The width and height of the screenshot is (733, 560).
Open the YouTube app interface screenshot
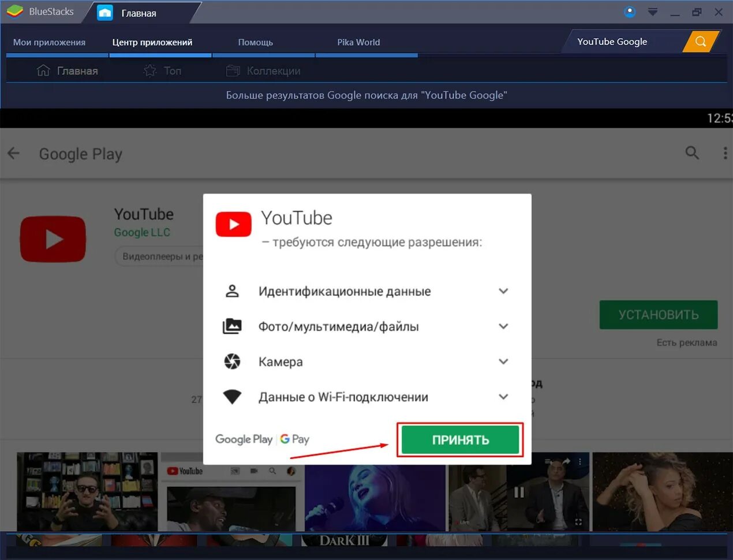click(x=231, y=492)
